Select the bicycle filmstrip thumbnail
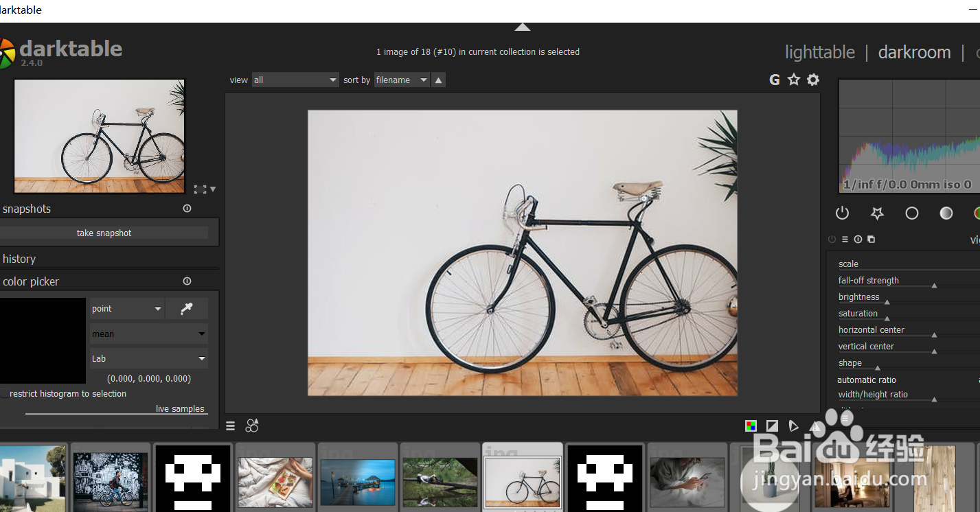Screen dimensions: 980x512 pos(523,482)
